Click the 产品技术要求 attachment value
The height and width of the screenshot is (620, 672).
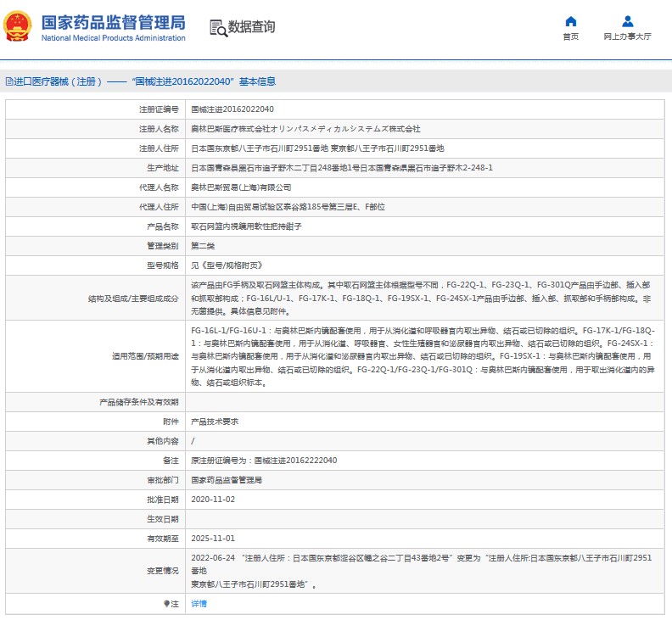click(x=215, y=422)
